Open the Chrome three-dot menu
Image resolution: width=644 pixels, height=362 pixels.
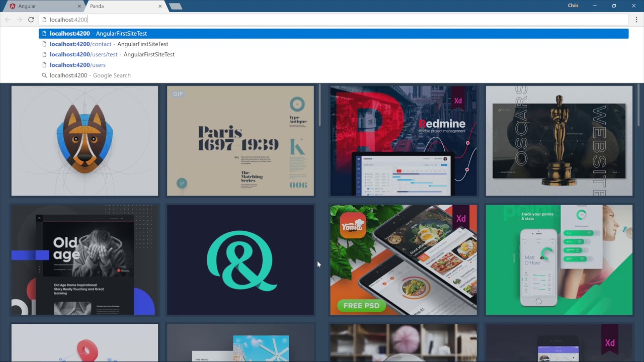coord(636,20)
